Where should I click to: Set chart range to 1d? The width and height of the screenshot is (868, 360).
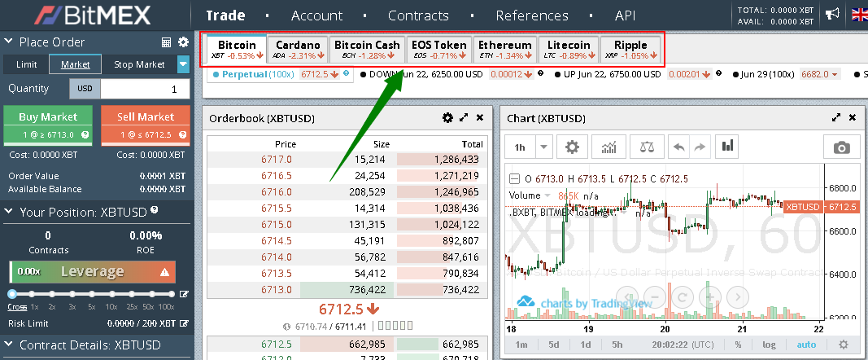(585, 345)
